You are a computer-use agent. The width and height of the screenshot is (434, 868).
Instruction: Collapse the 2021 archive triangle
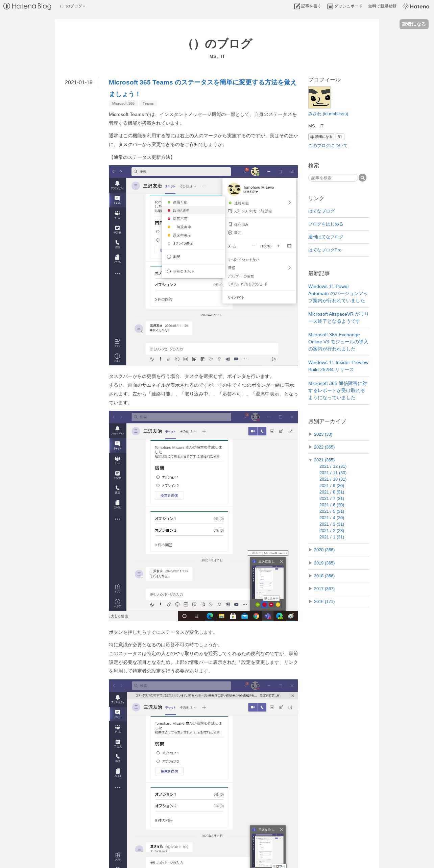(x=310, y=460)
